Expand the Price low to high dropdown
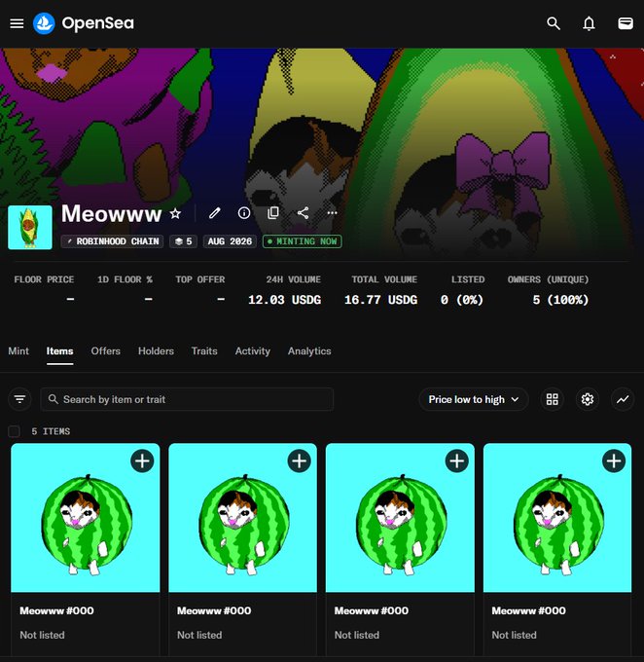 (x=474, y=399)
